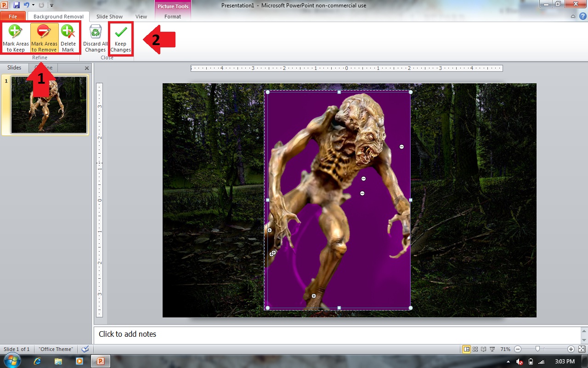Click muted volume tray icon

tap(520, 362)
